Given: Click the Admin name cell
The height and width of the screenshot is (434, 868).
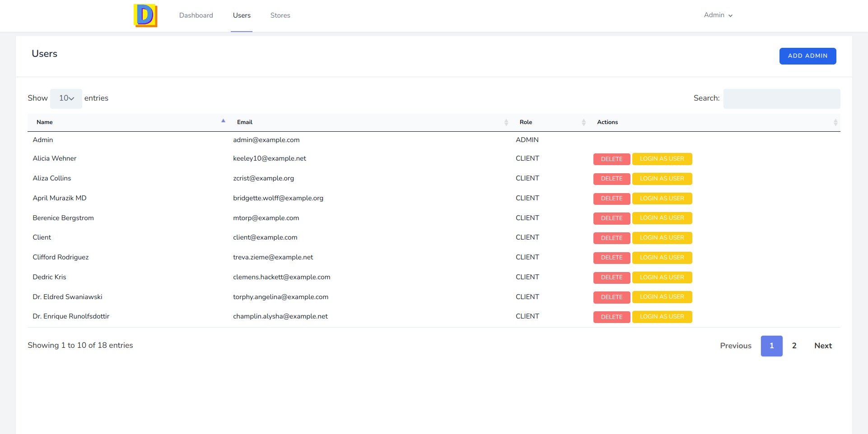Looking at the screenshot, I should 42,140.
